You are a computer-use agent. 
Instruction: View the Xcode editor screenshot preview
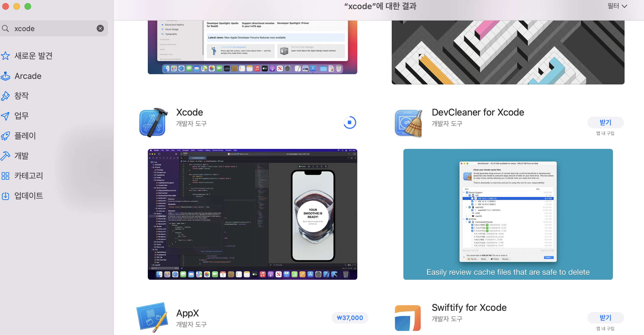pos(253,214)
